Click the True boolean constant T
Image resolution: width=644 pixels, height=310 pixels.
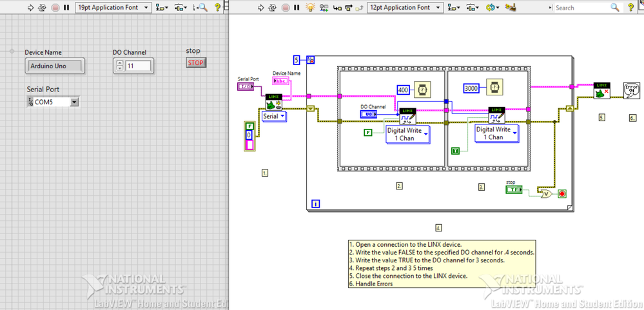[x=456, y=151]
